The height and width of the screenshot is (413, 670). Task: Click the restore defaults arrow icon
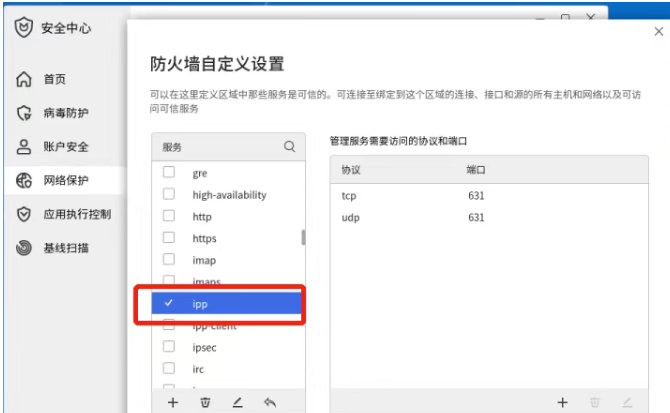coord(269,402)
